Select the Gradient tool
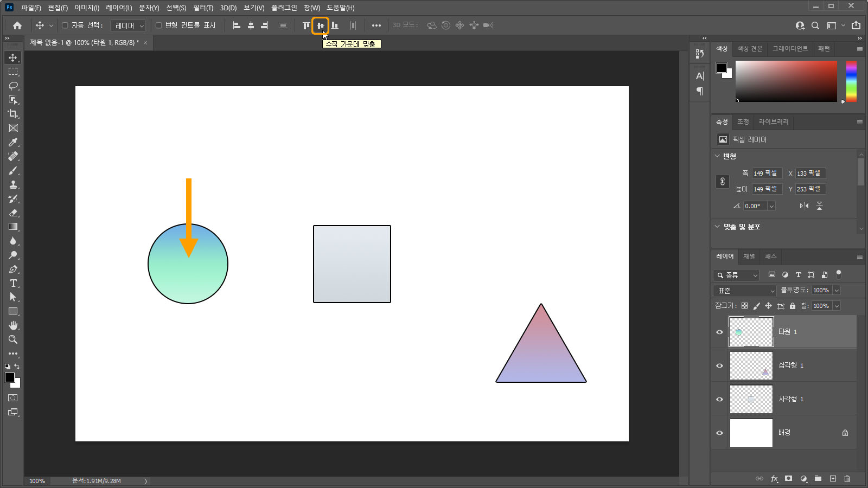This screenshot has width=868, height=488. point(13,227)
